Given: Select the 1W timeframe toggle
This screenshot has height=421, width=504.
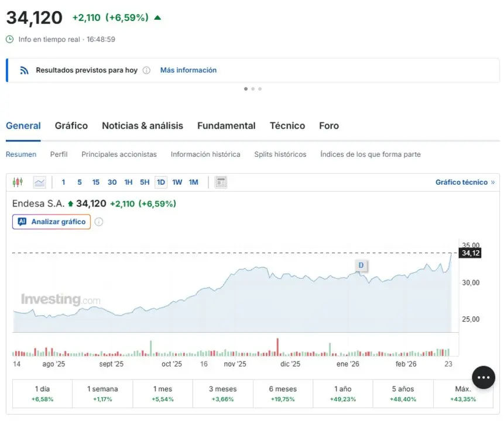Looking at the screenshot, I should click(x=177, y=182).
